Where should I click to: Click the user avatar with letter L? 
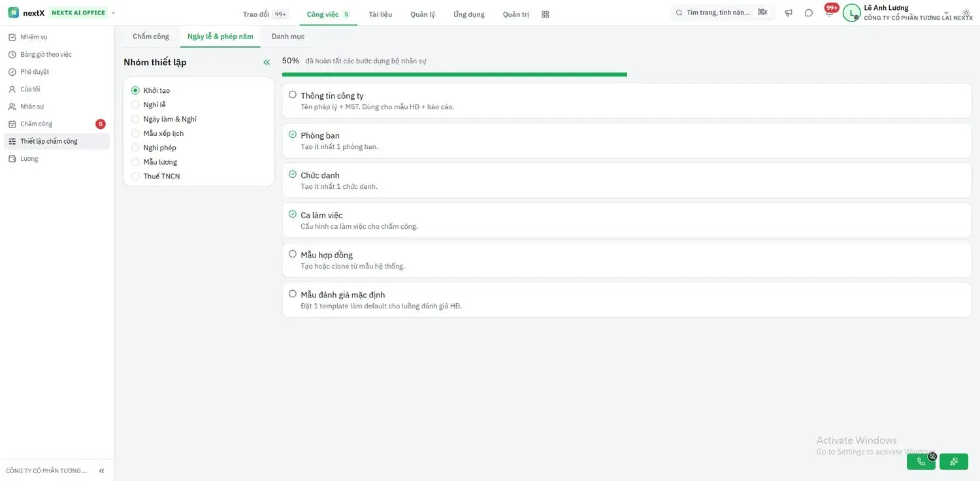coord(851,13)
